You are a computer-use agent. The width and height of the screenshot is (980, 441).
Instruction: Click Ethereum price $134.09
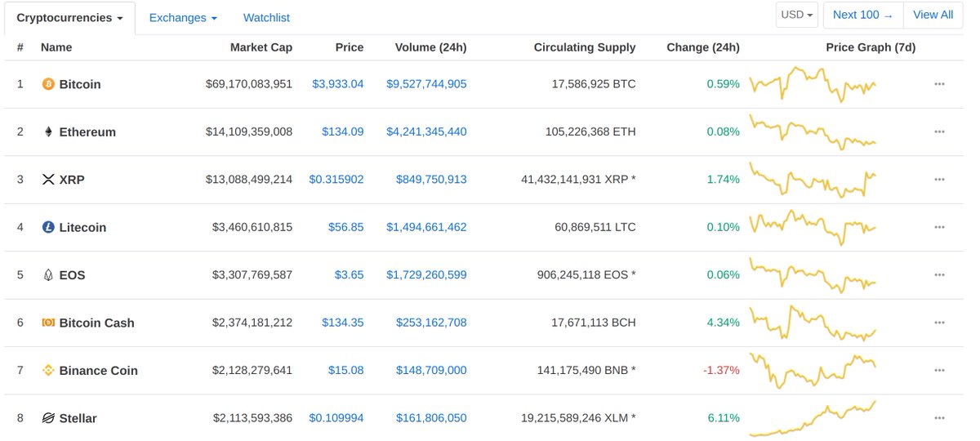[343, 132]
